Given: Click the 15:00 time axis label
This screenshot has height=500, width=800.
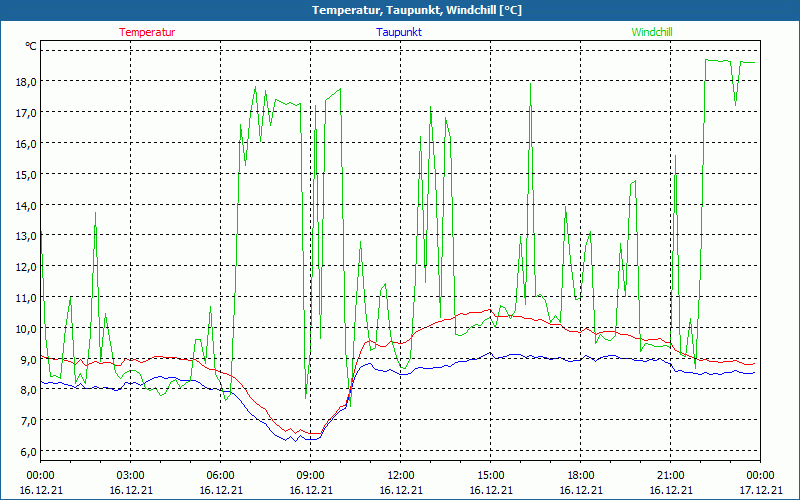Looking at the screenshot, I should (491, 476).
